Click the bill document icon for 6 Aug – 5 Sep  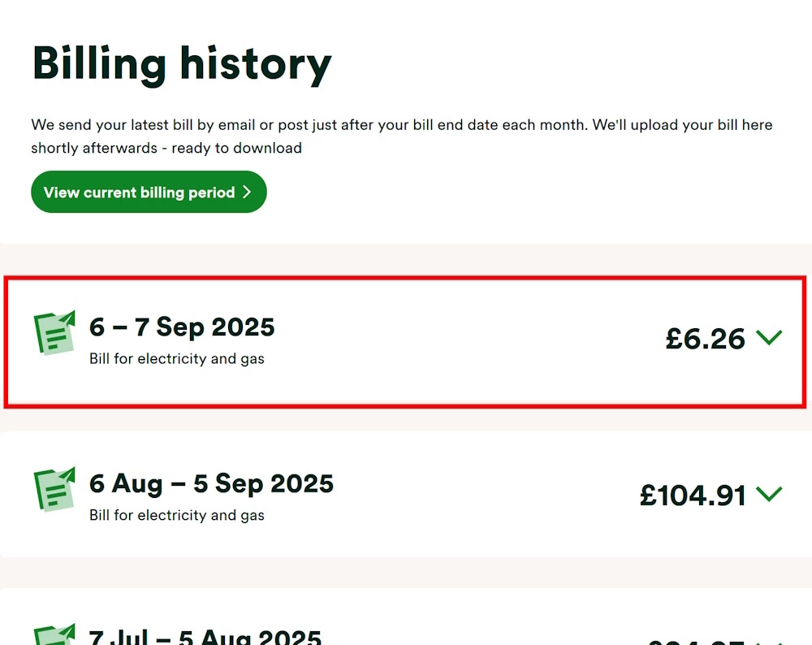(x=54, y=490)
